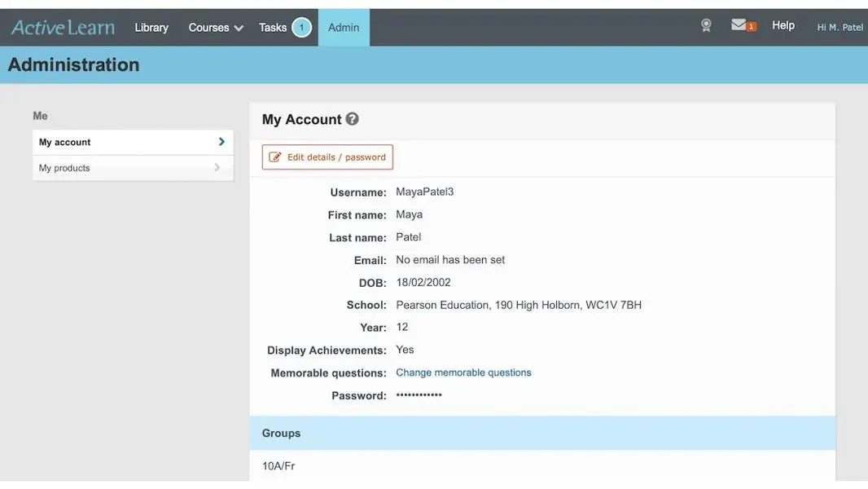Open the Library menu item

(151, 26)
